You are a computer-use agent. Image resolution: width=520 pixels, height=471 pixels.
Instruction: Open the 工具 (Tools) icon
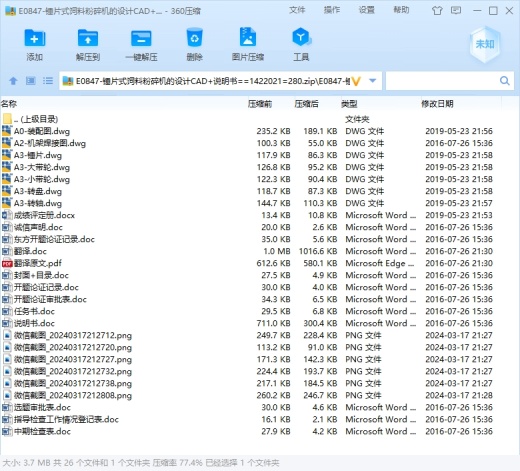(301, 37)
